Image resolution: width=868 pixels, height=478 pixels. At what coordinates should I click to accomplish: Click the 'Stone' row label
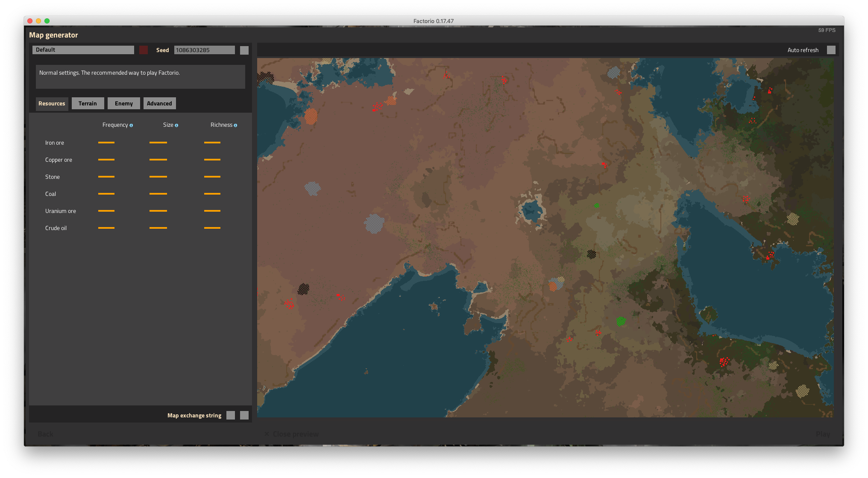[53, 177]
